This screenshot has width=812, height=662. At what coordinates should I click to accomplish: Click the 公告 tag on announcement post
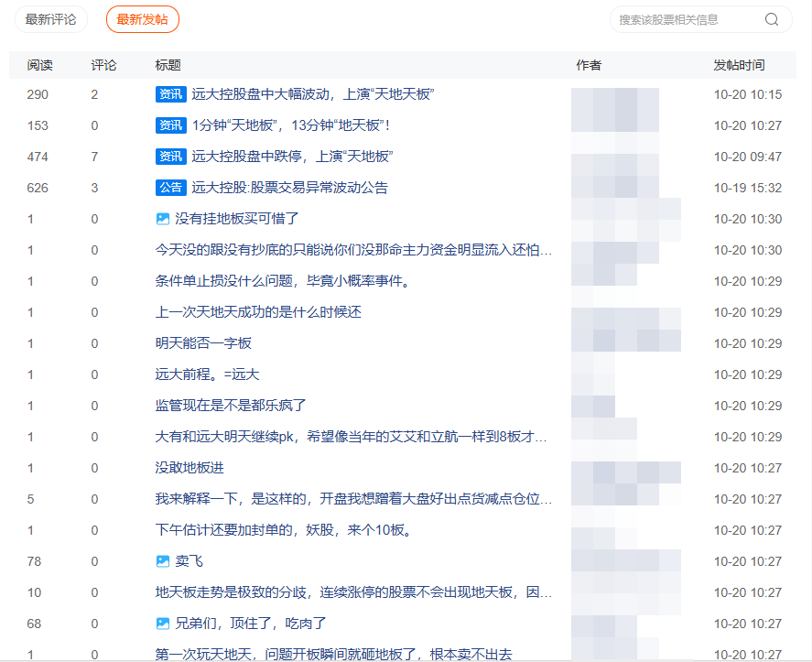[x=171, y=188]
